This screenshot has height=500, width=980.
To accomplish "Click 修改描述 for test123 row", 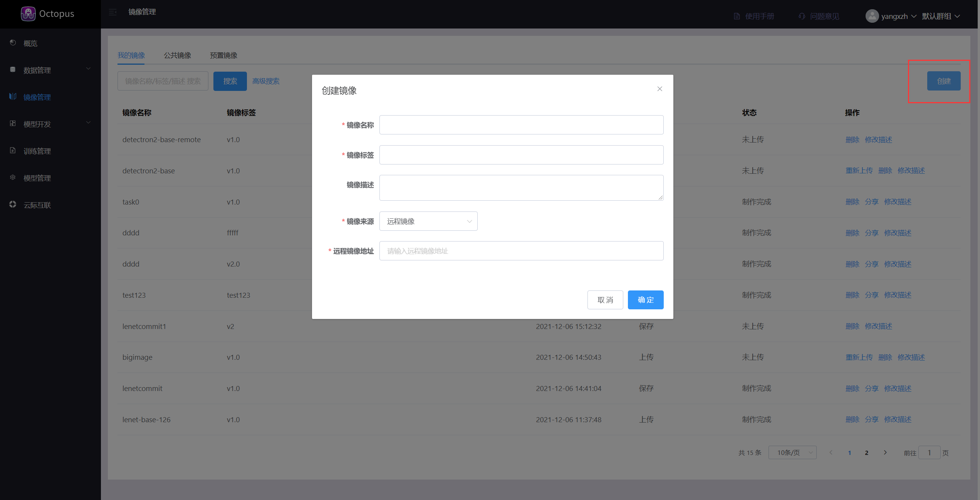I will click(898, 295).
